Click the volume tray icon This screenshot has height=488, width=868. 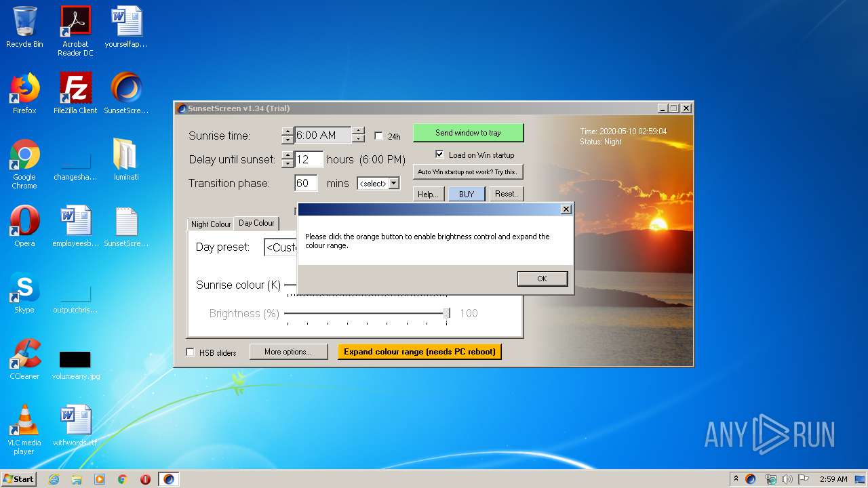(x=787, y=479)
